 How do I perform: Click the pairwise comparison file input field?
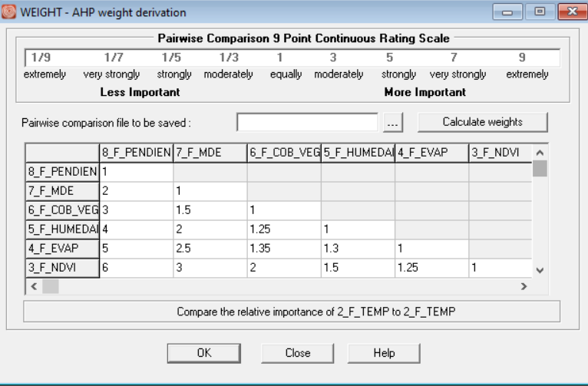(x=308, y=122)
